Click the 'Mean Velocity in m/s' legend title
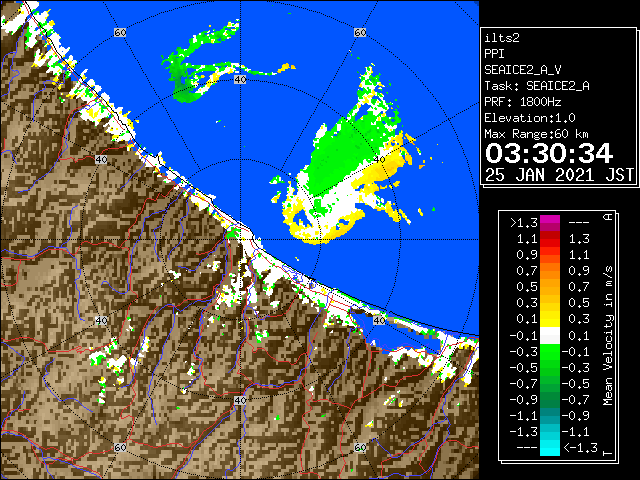The width and height of the screenshot is (640, 480). [x=608, y=336]
